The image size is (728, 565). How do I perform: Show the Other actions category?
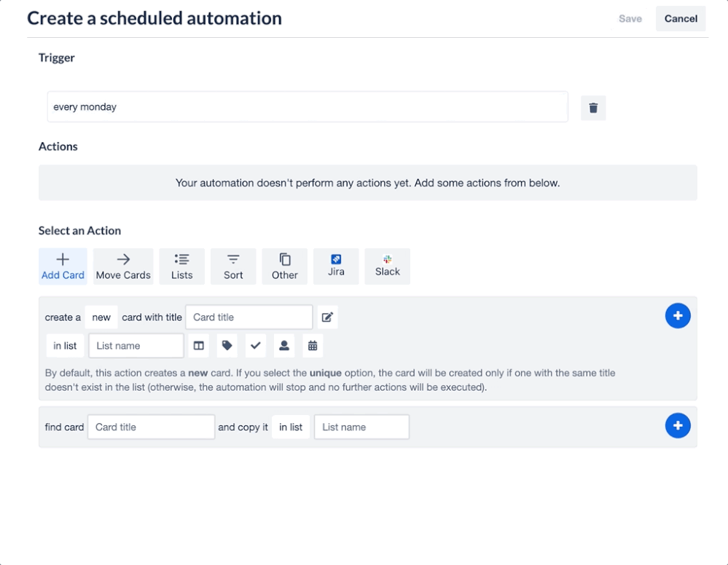(x=285, y=266)
